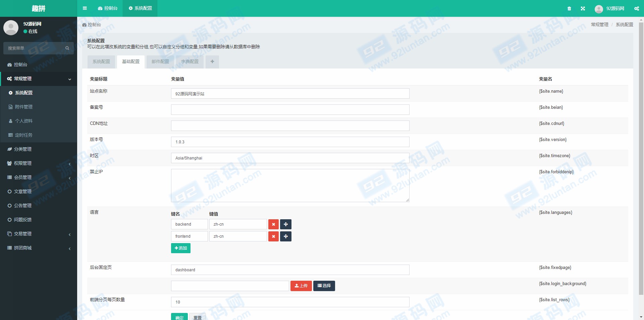The width and height of the screenshot is (644, 320).
Task: Focus the 站点名称 input field
Action: tap(290, 94)
